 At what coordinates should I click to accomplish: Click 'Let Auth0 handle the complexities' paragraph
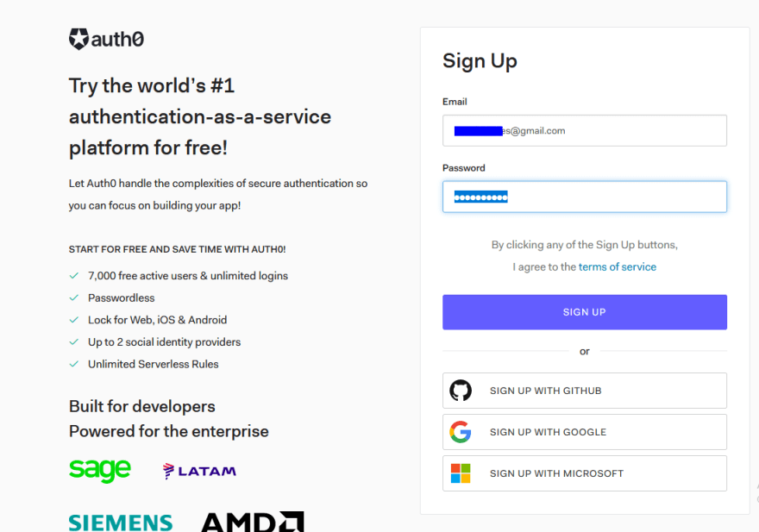pyautogui.click(x=218, y=195)
